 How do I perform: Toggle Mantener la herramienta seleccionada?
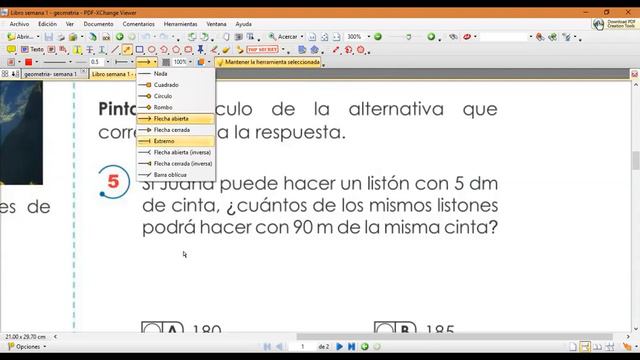tap(268, 62)
